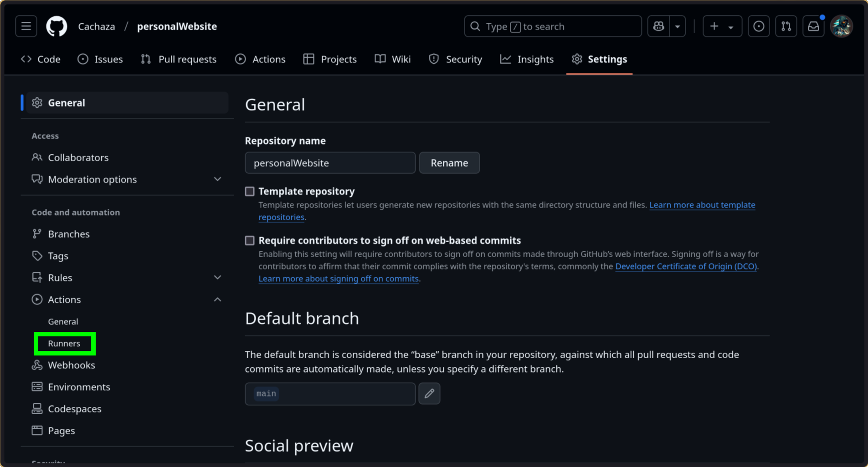Open Environments settings
The image size is (868, 467).
127,387
